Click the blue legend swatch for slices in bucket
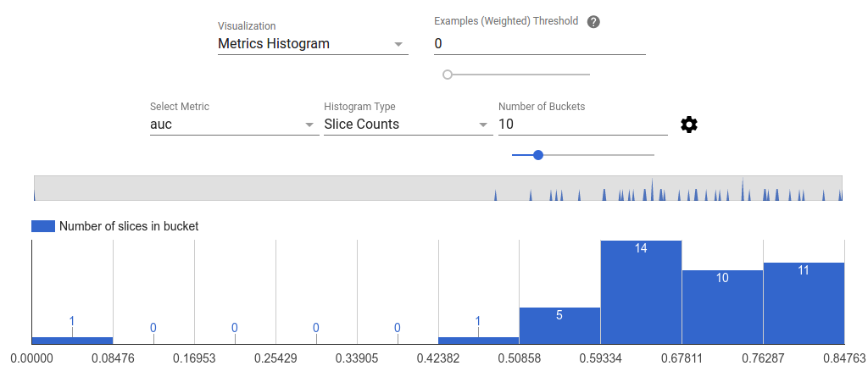This screenshot has height=366, width=868. [43, 226]
